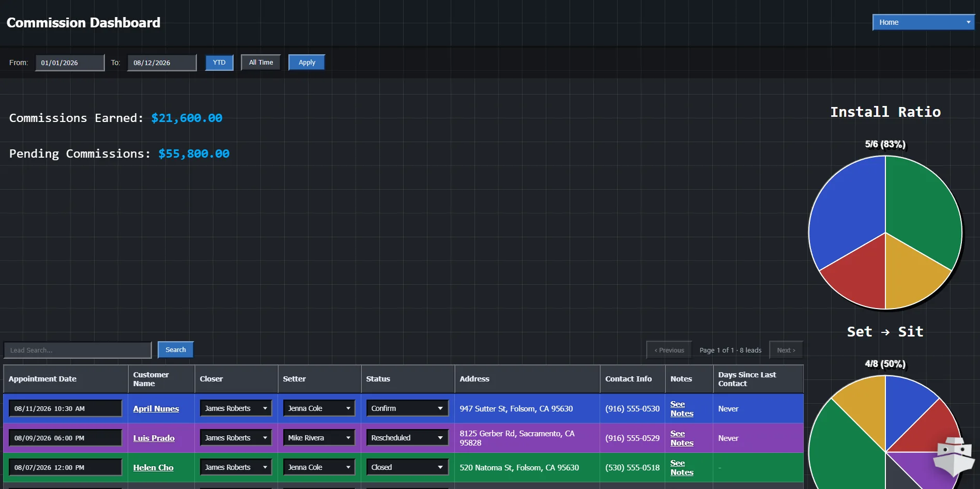Edit appointment date 08/11/2026 10:30 AM
The height and width of the screenshot is (489, 980).
pos(65,408)
